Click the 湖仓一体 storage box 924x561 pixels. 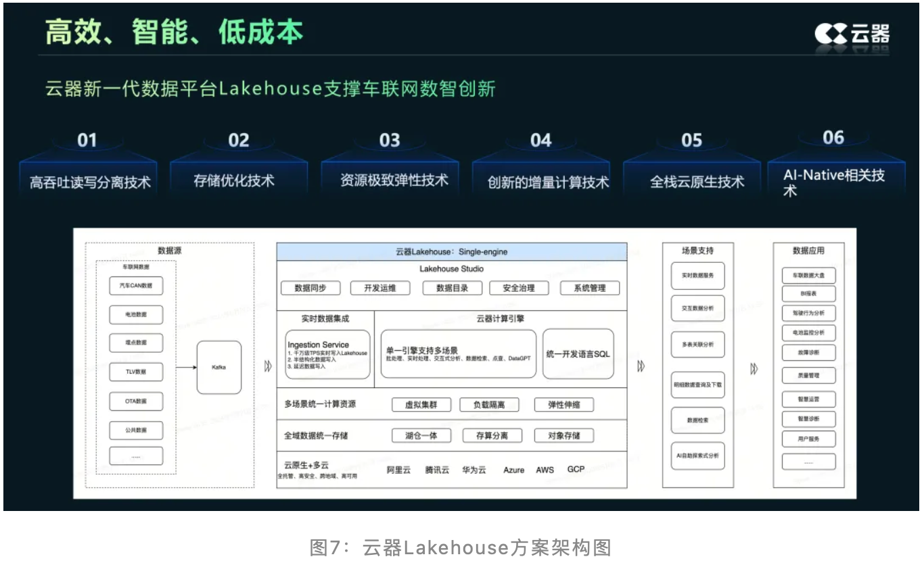421,436
